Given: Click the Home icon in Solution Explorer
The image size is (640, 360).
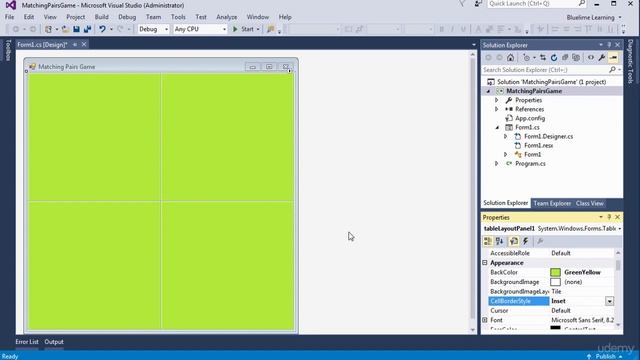Looking at the screenshot, I should [511, 58].
